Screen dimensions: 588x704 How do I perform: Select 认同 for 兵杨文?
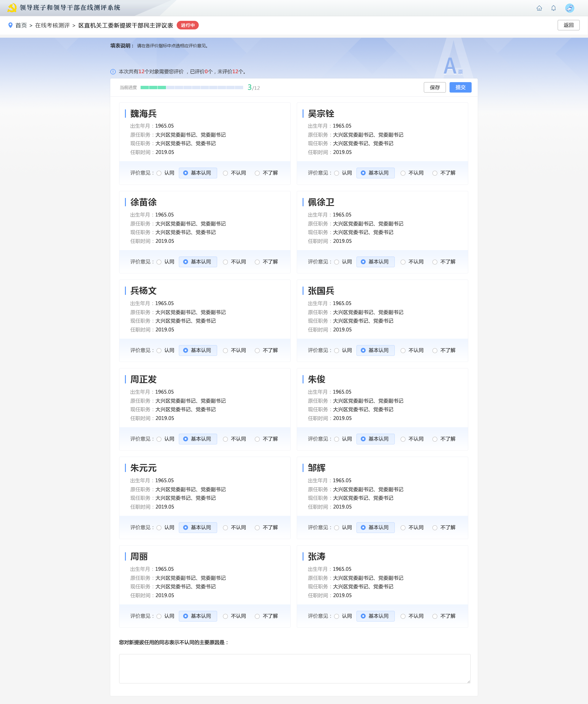tap(165, 350)
